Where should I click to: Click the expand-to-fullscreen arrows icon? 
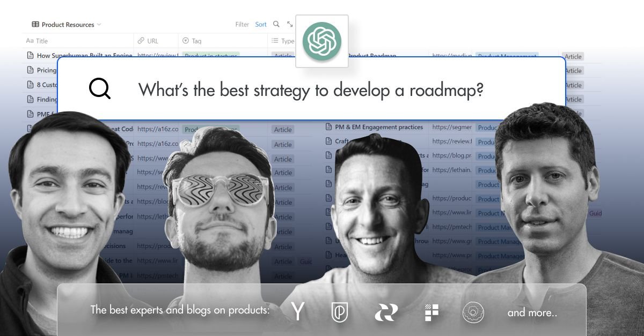click(289, 23)
